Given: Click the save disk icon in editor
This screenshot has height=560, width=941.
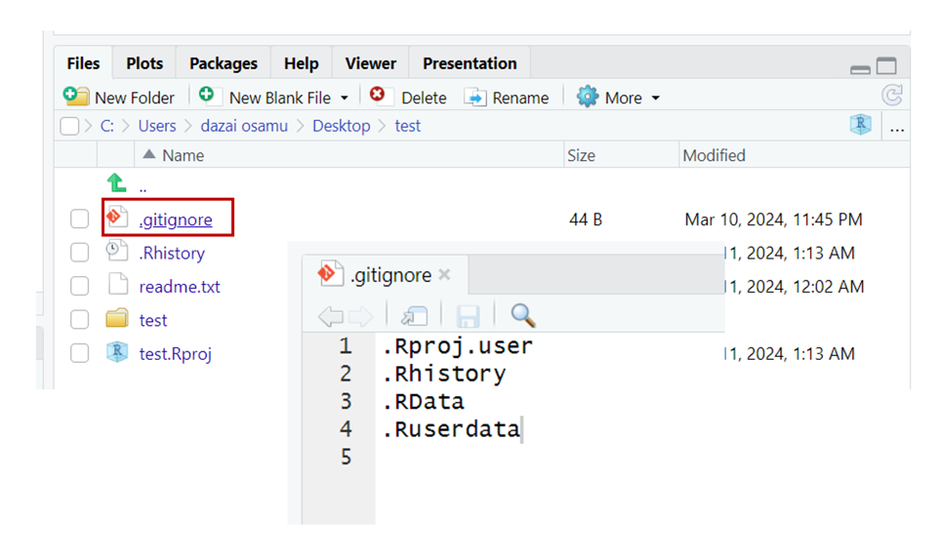Looking at the screenshot, I should pyautogui.click(x=469, y=315).
